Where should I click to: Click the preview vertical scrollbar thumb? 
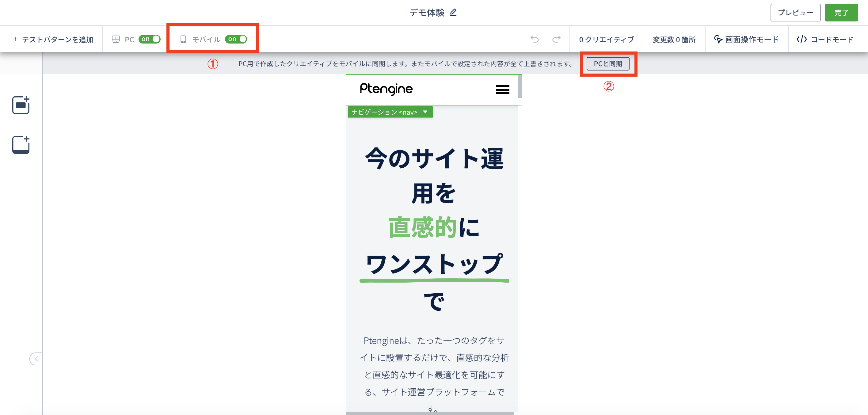tap(520, 86)
